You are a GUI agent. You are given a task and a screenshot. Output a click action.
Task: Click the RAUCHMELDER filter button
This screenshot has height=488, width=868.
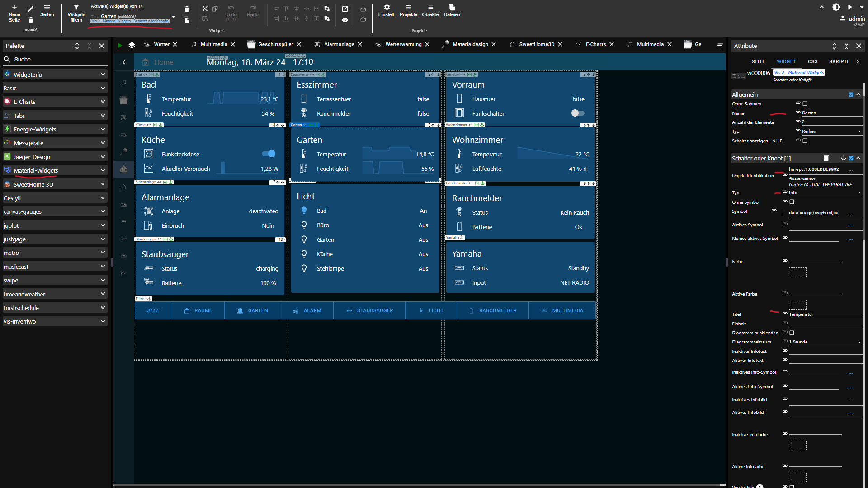(492, 310)
